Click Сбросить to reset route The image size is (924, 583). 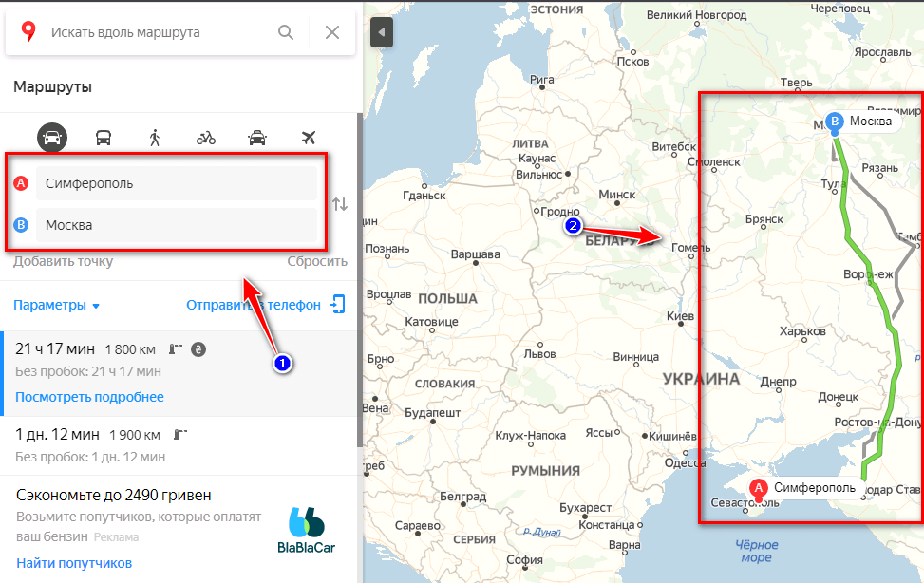click(317, 261)
